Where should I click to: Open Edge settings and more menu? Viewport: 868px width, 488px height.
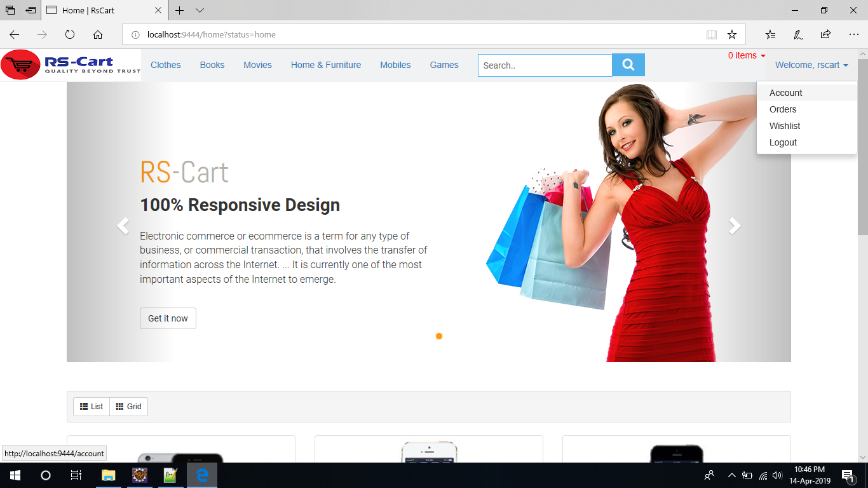tap(853, 34)
